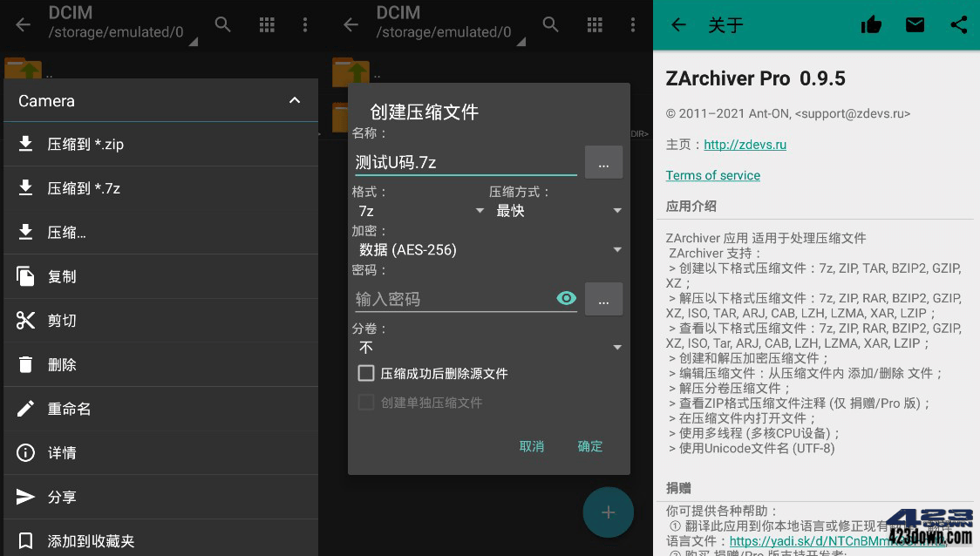This screenshot has height=556, width=980.
Task: Open the email envelope icon to contact developer
Action: click(915, 24)
